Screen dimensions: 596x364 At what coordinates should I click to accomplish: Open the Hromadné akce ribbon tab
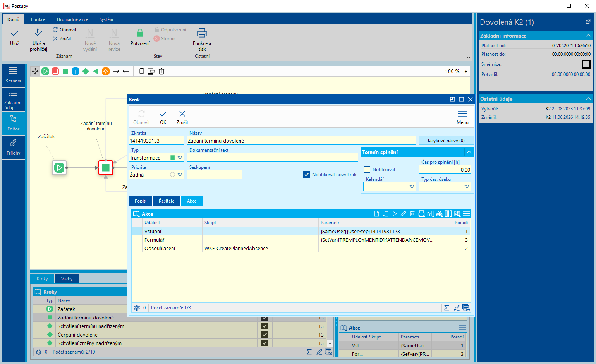tap(72, 19)
